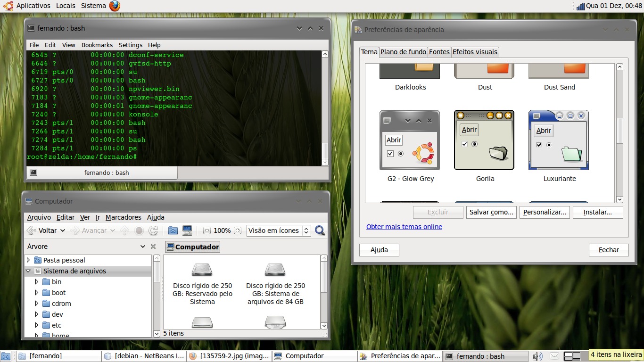
Task: Launch Firefox from the top panel
Action: click(x=115, y=6)
